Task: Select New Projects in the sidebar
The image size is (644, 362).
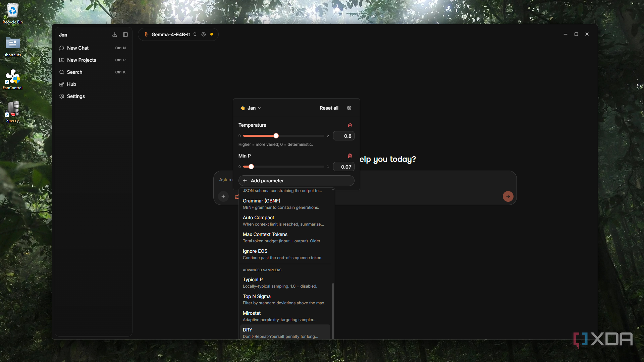Action: pyautogui.click(x=93, y=60)
